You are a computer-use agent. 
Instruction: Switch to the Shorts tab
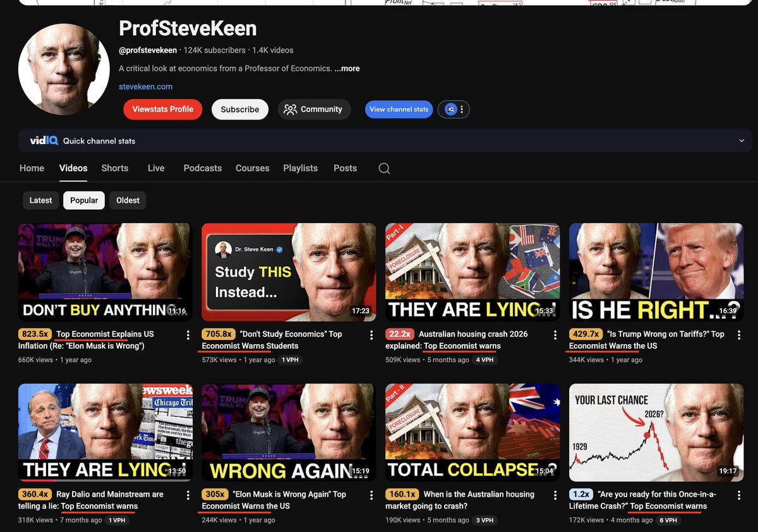115,168
